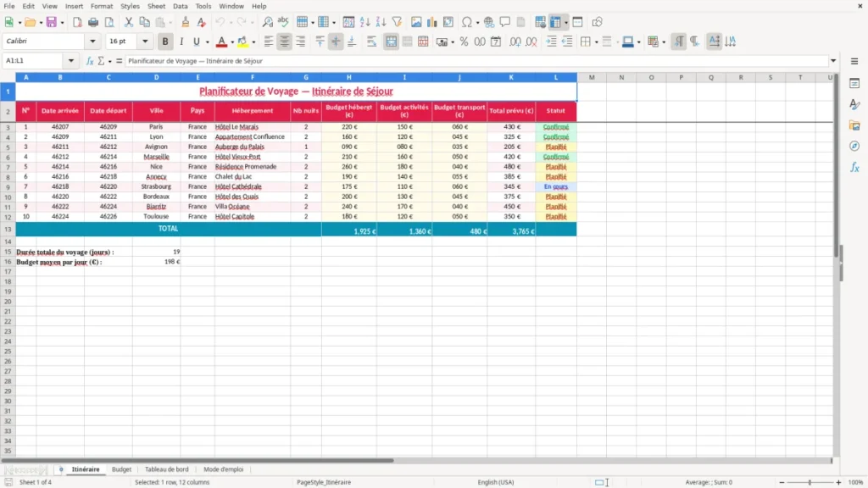Screen dimensions: 868x488
Task: Open the Data menu
Action: pyautogui.click(x=180, y=6)
